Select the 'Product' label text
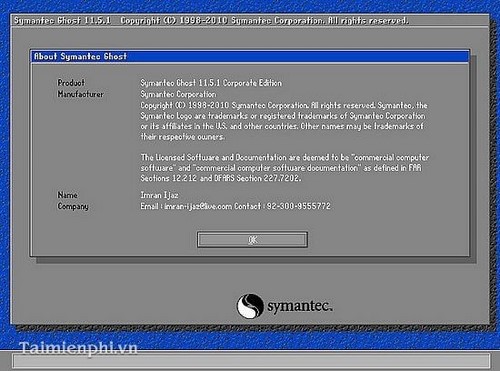The height and width of the screenshot is (371, 500). pyautogui.click(x=71, y=83)
